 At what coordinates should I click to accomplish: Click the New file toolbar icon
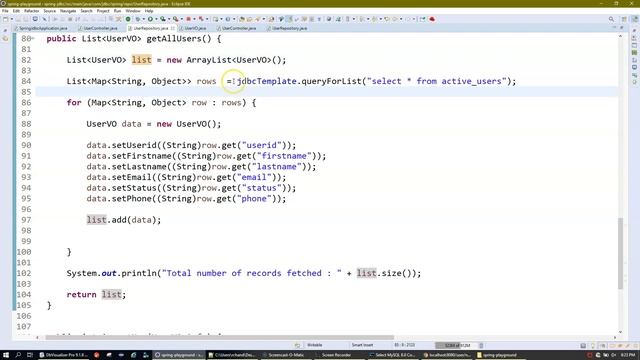pos(5,19)
